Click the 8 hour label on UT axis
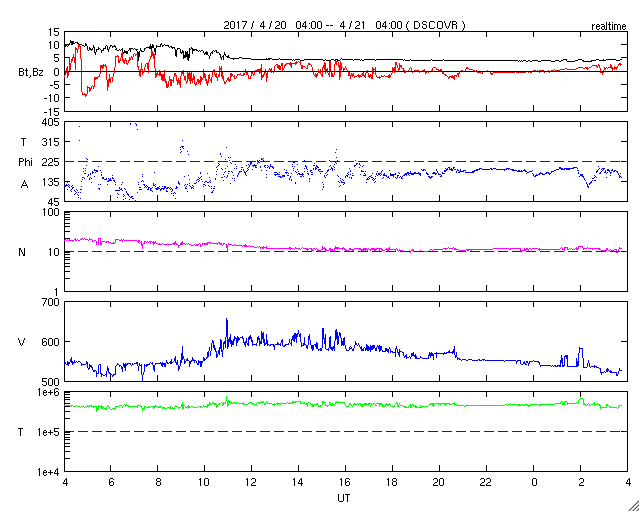The width and height of the screenshot is (640, 512). tap(158, 482)
